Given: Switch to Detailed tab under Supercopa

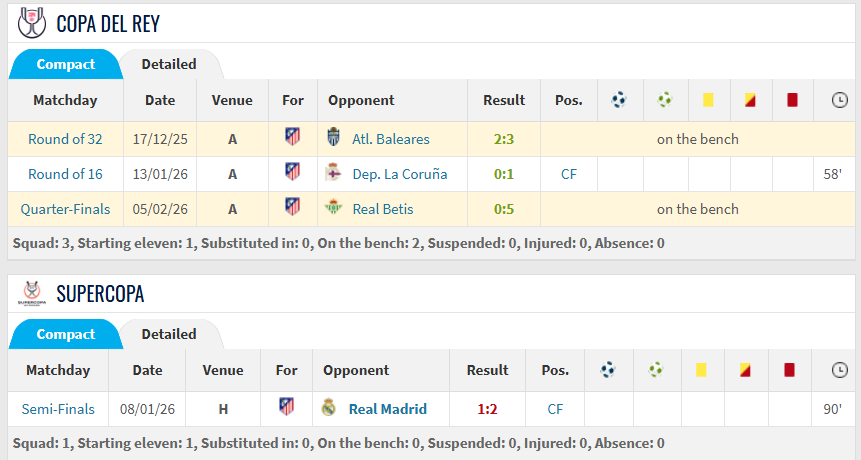Looking at the screenshot, I should 169,334.
